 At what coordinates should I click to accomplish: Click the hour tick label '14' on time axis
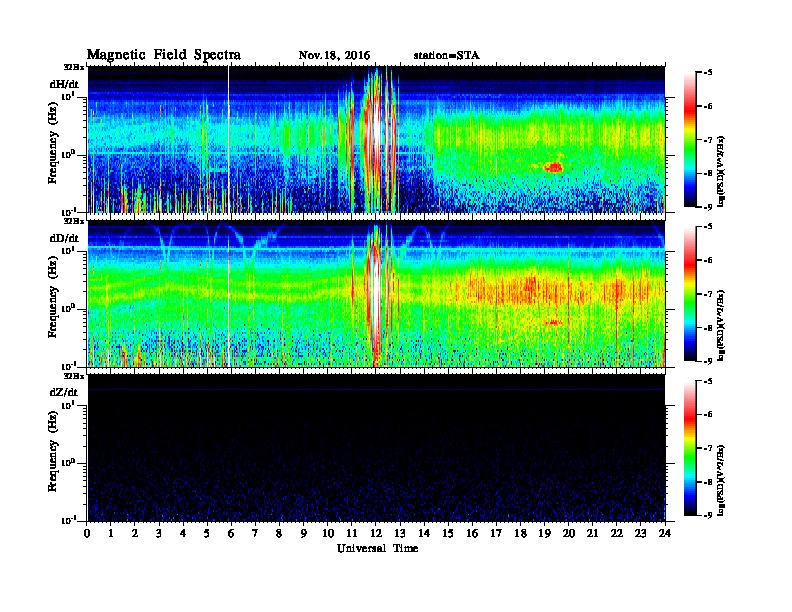424,533
